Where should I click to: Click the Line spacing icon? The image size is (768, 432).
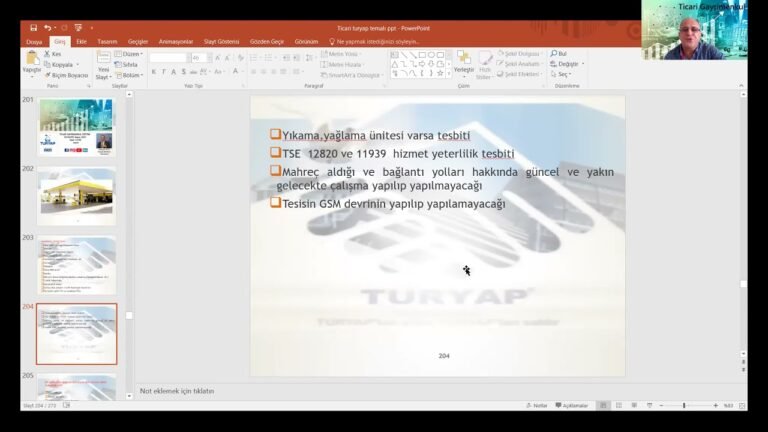(309, 58)
